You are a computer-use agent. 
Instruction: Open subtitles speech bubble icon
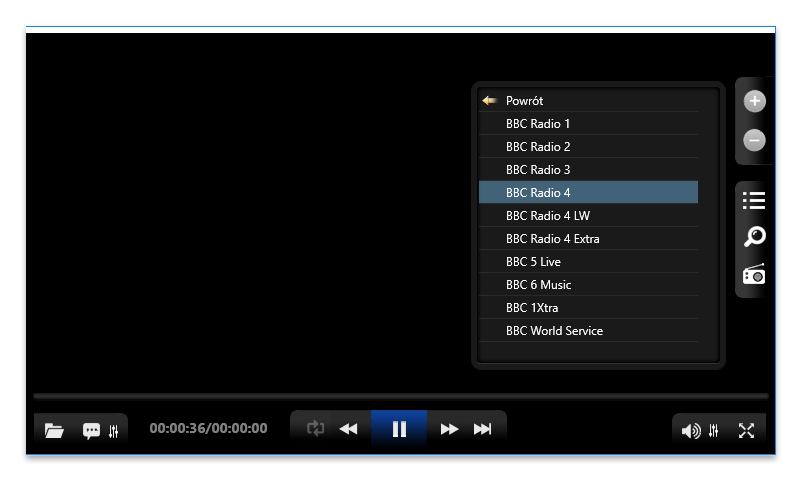(91, 431)
